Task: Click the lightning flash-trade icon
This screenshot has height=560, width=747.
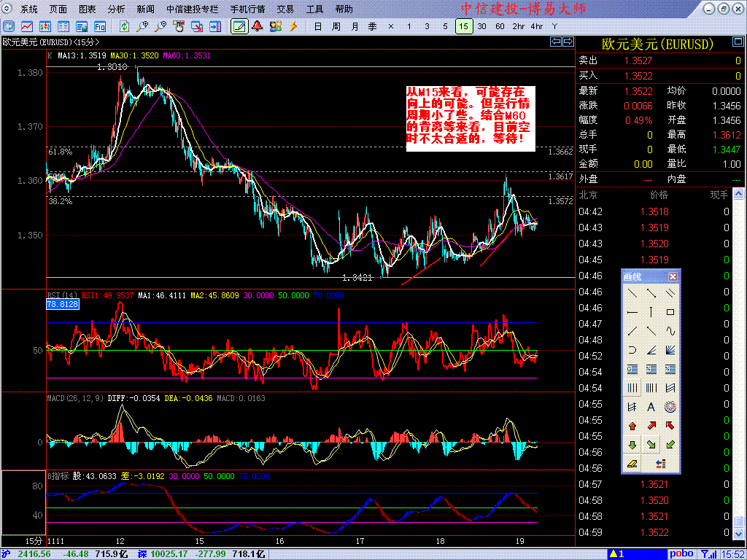Action: pos(293,26)
